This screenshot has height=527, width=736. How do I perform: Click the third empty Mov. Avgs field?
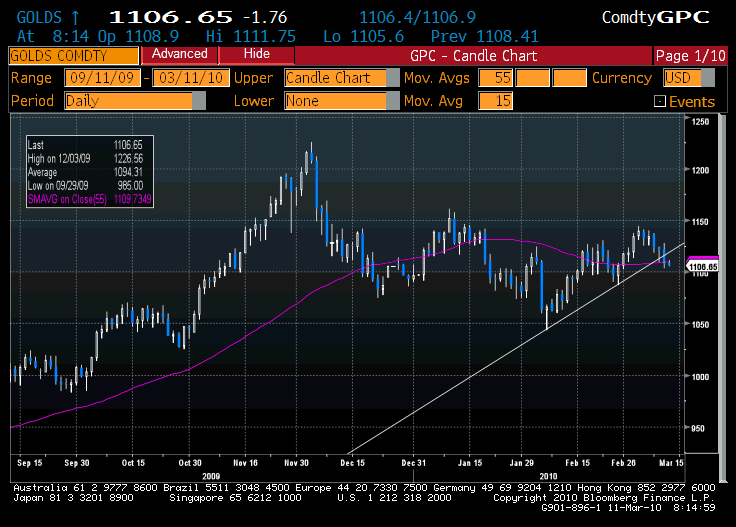click(569, 78)
